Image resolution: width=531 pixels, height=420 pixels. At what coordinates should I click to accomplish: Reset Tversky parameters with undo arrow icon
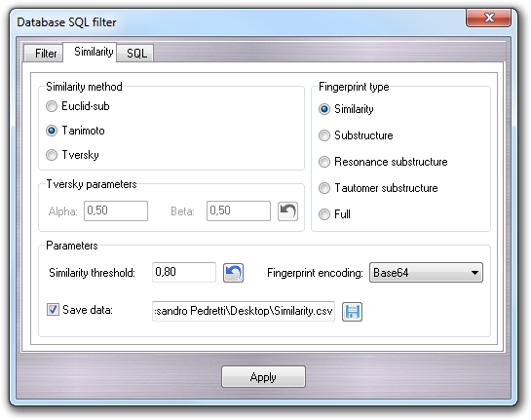287,211
